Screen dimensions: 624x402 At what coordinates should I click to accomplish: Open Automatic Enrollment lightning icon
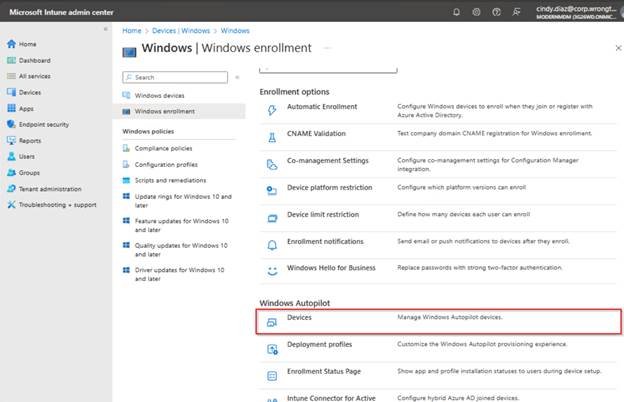[x=271, y=109]
